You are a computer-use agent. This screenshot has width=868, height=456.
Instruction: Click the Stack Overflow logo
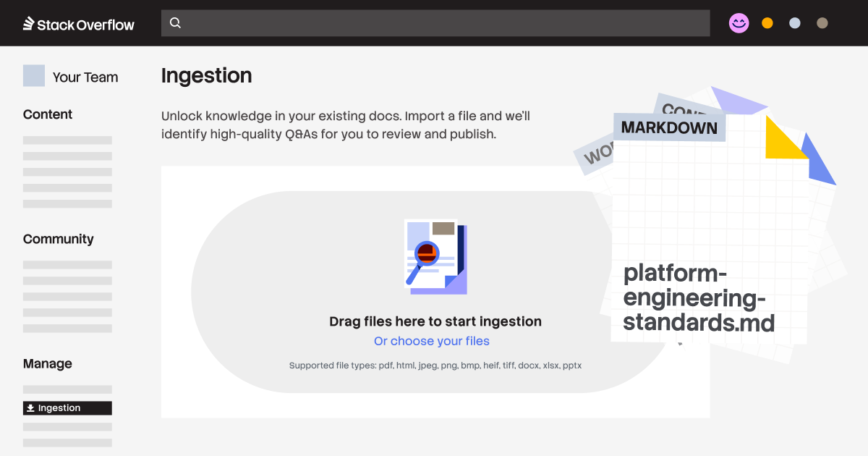(x=78, y=24)
